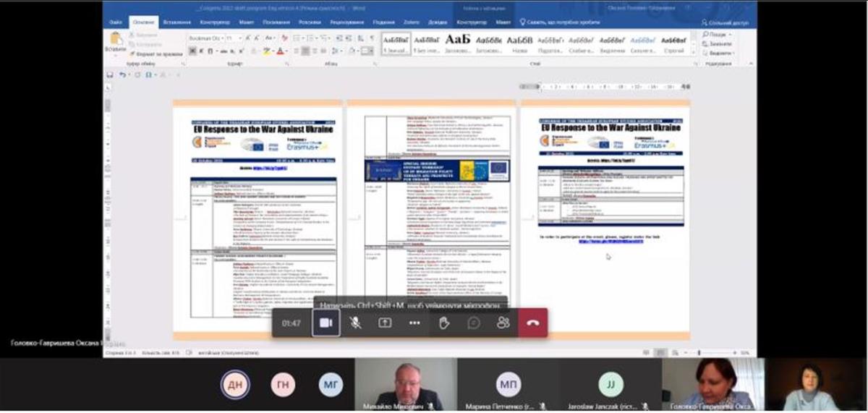Raise your hand in the meeting
Screen dimensions: 868x413
click(x=444, y=323)
